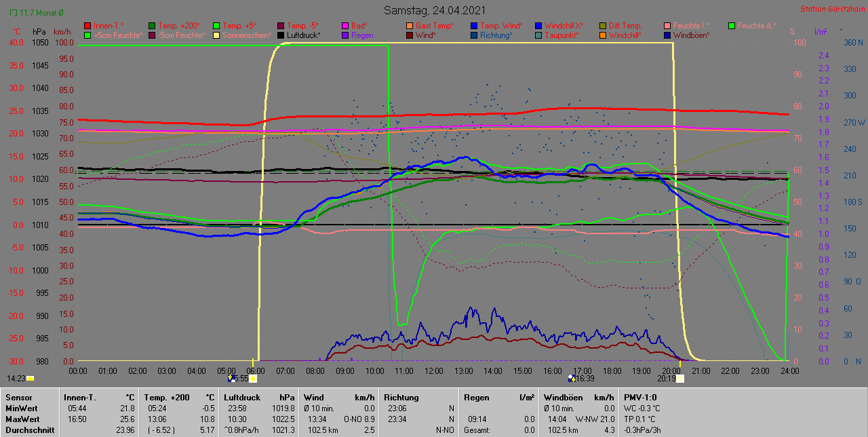The width and height of the screenshot is (868, 437).
Task: Click the Regen column header in table
Action: click(476, 398)
